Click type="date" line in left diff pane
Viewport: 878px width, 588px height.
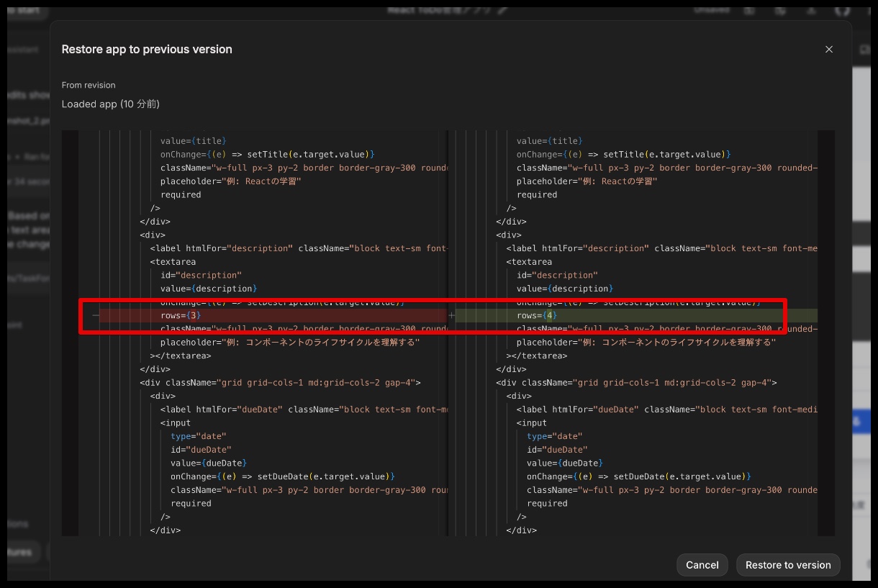point(198,436)
